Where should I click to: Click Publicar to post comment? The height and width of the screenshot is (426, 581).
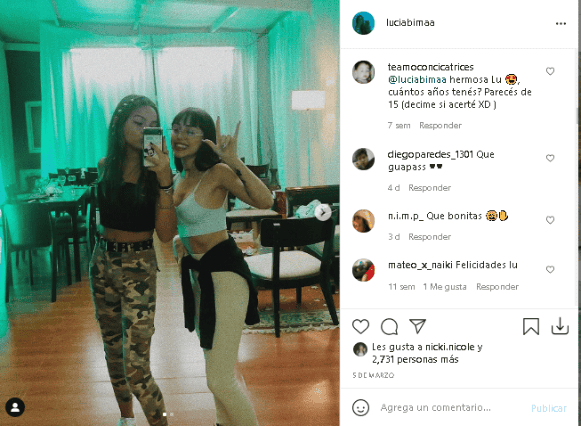pos(549,408)
